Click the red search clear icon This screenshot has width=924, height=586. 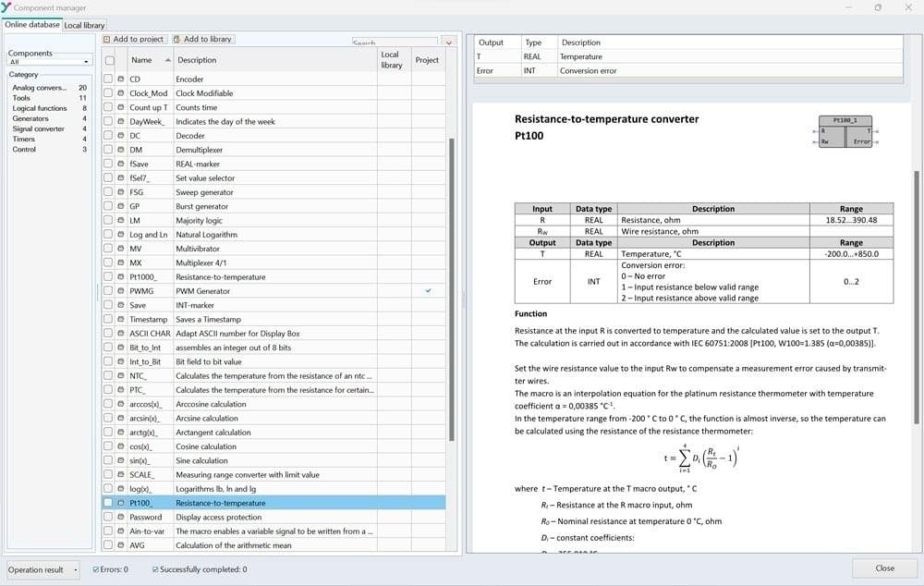tap(449, 43)
